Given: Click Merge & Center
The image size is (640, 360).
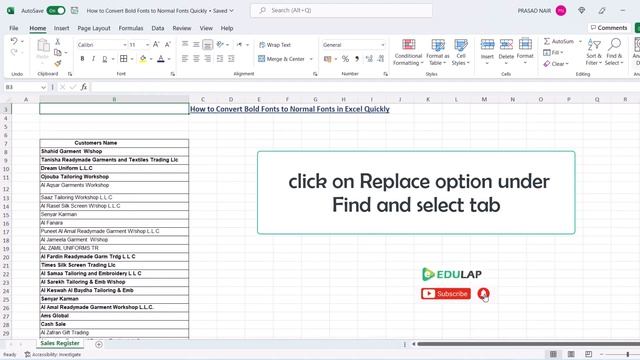Looking at the screenshot, I should click(x=282, y=59).
